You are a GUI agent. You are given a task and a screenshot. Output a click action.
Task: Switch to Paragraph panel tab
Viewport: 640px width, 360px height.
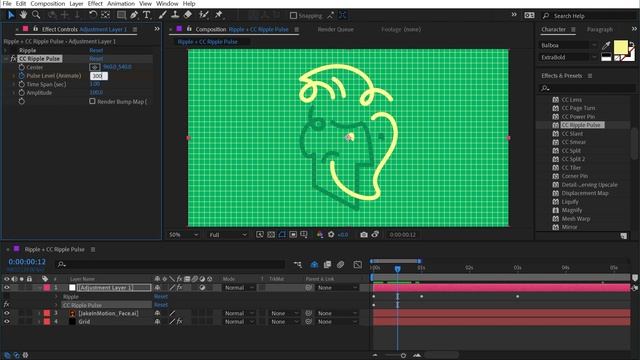[600, 29]
